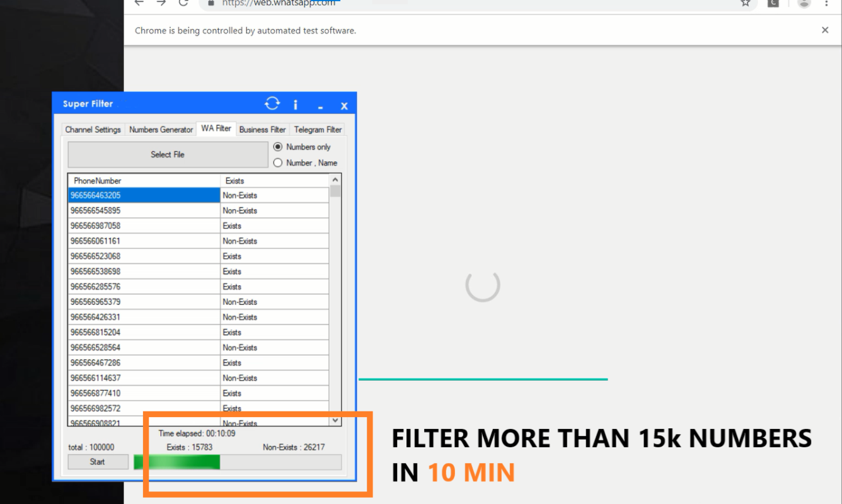Image resolution: width=842 pixels, height=504 pixels.
Task: Close the Super Filter window
Action: click(344, 106)
